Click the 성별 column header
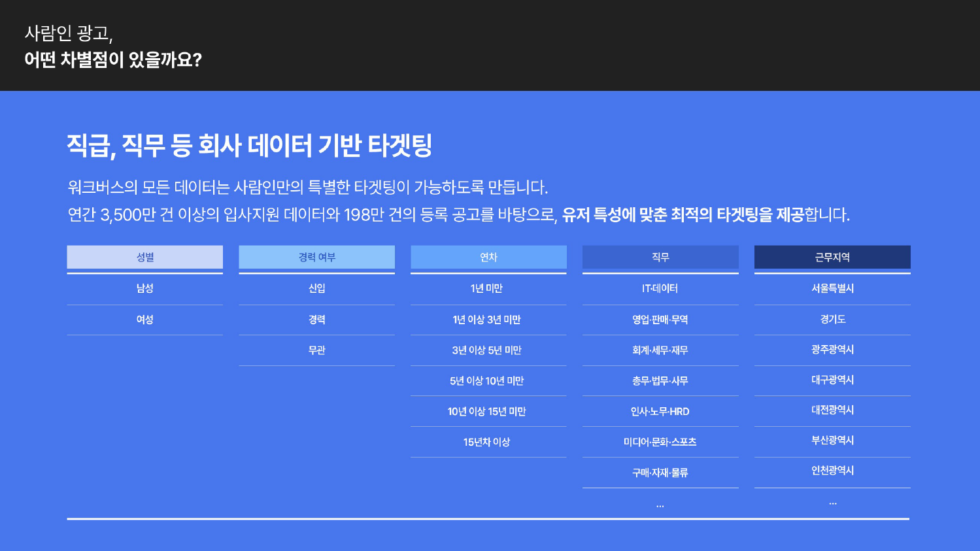Viewport: 980px width, 551px height. coord(144,257)
